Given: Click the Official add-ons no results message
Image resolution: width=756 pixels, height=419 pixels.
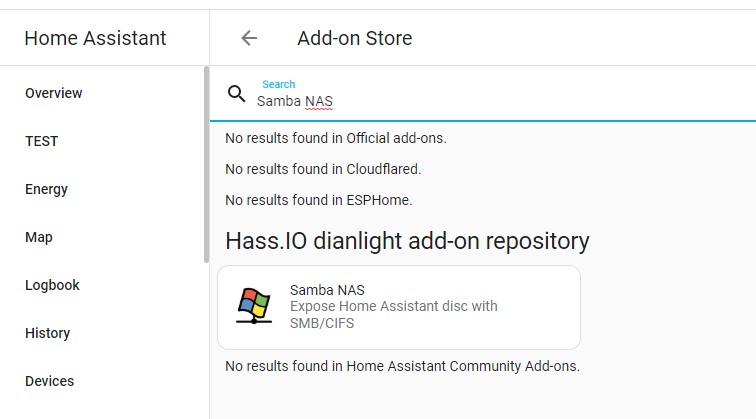Looking at the screenshot, I should 336,138.
